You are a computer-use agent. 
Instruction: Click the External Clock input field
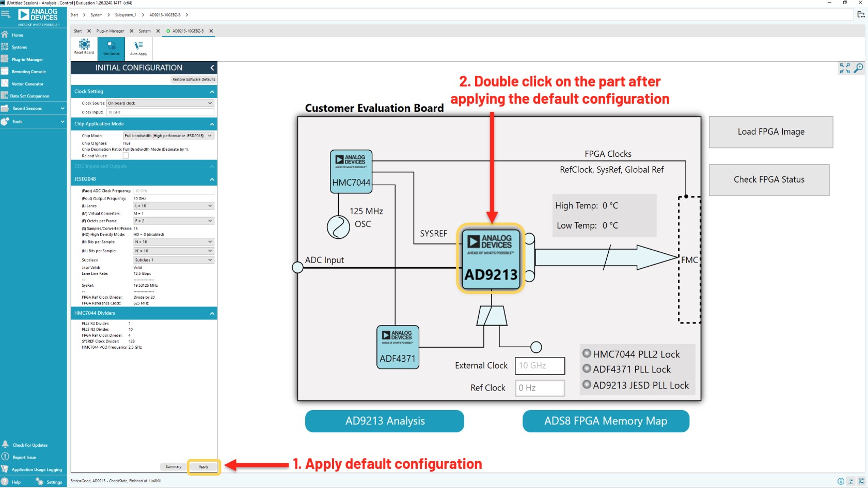(540, 366)
